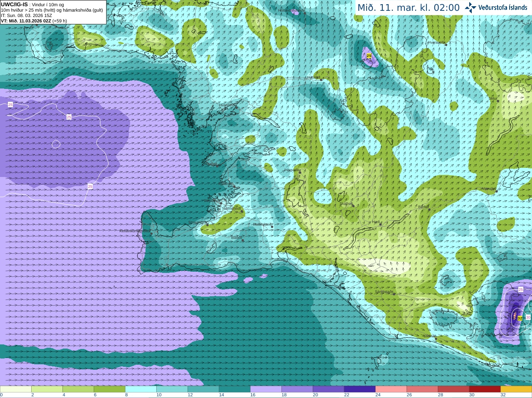Click the legend scale value 28
532x398 pixels.
click(441, 395)
